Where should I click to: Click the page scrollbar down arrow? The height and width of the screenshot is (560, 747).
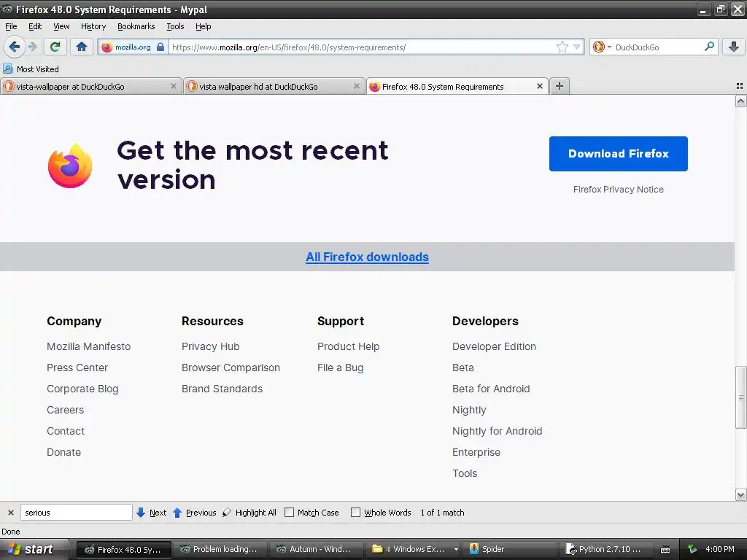[x=740, y=495]
